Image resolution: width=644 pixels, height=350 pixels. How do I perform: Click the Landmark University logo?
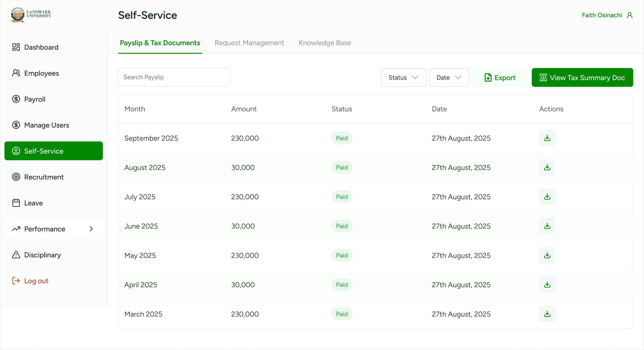(x=31, y=15)
